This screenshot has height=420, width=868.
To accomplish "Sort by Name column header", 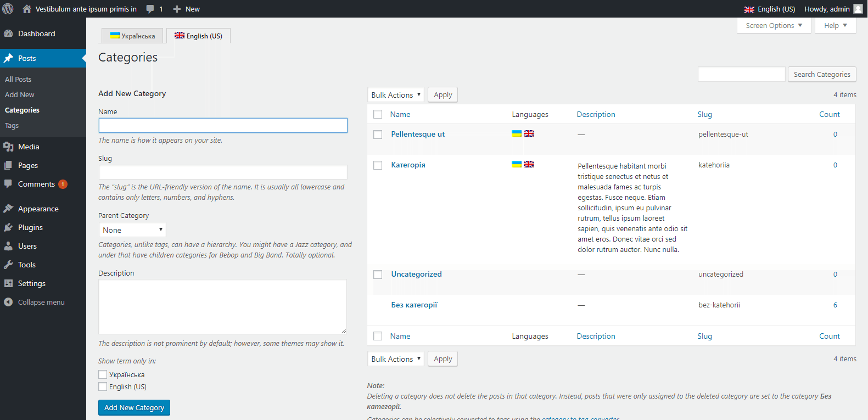I will pos(400,114).
